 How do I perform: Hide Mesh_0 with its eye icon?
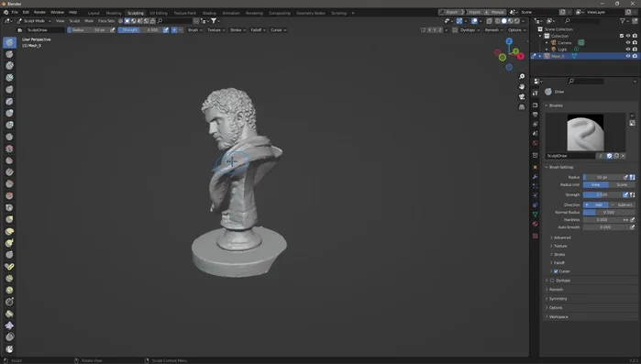point(628,56)
